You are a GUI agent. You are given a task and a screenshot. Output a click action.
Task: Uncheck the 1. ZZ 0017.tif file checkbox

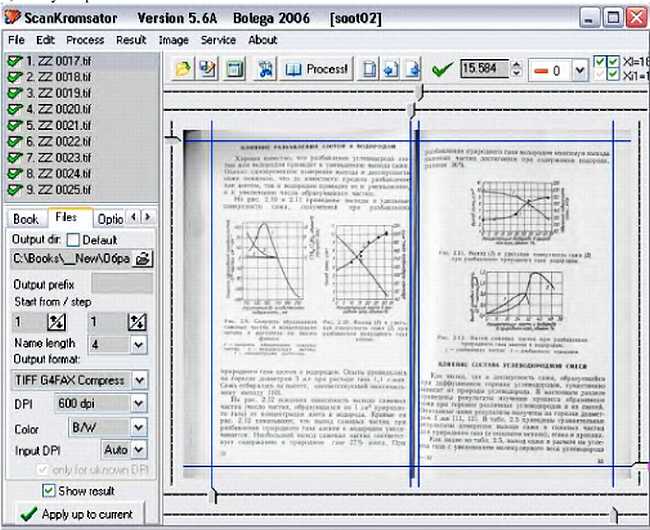tap(14, 61)
